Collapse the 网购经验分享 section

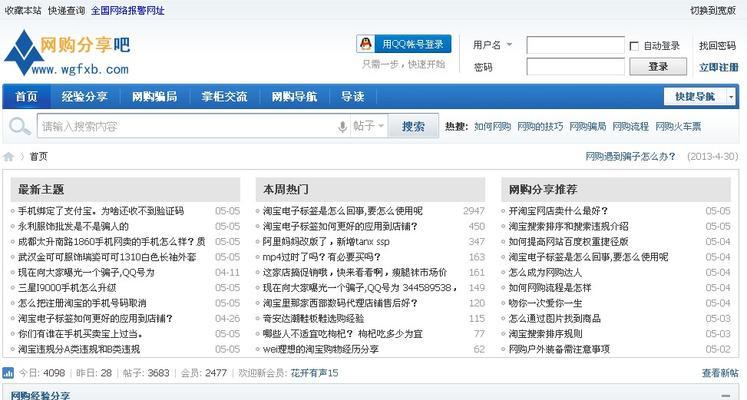[x=726, y=395]
